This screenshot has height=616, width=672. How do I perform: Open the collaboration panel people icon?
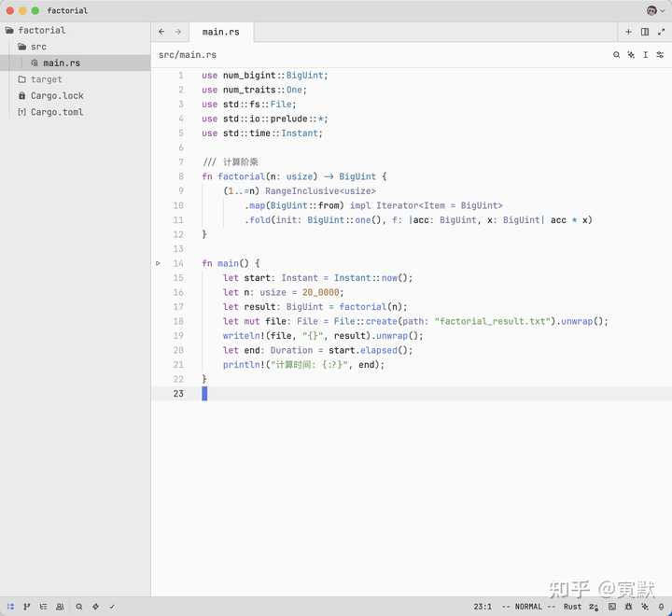(60, 606)
